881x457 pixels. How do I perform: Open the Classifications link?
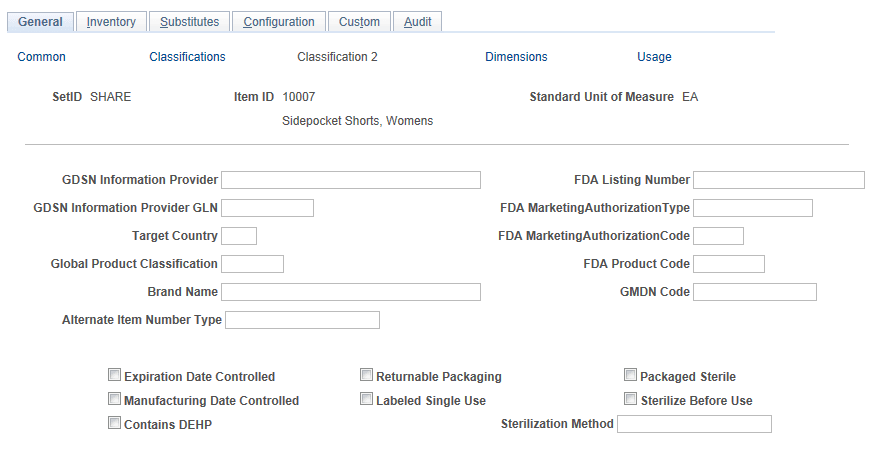pyautogui.click(x=187, y=57)
